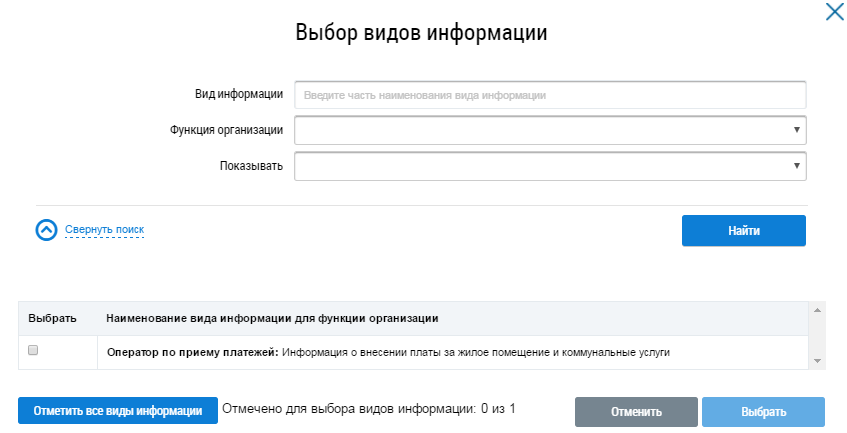Click the table scrollbar down arrow

coord(817,360)
